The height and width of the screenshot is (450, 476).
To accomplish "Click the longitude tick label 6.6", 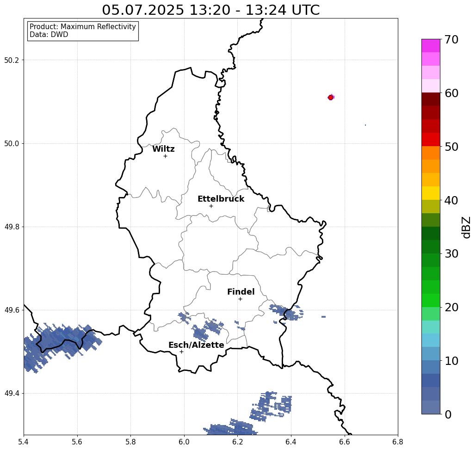I will pyautogui.click(x=344, y=442).
